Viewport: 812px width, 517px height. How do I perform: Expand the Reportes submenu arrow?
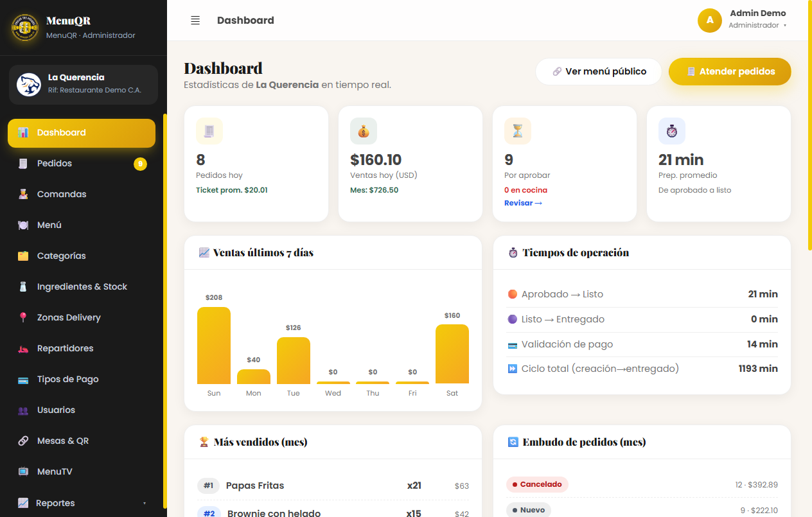[145, 503]
